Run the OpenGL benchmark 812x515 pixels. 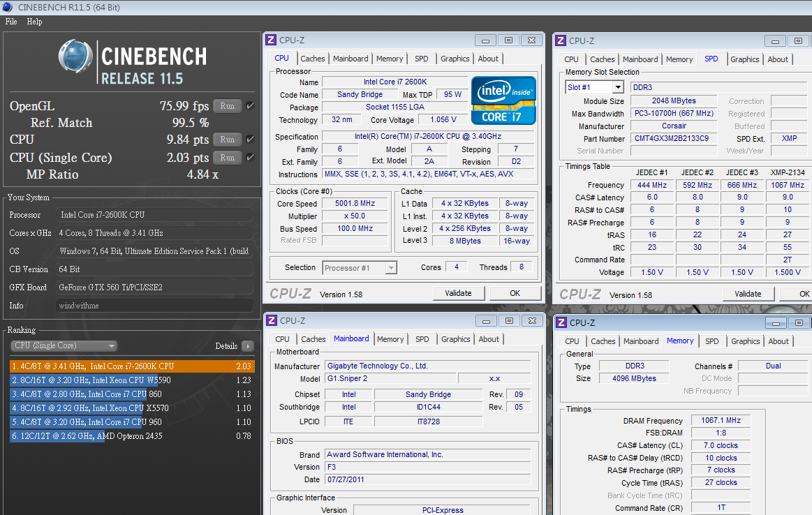(228, 106)
